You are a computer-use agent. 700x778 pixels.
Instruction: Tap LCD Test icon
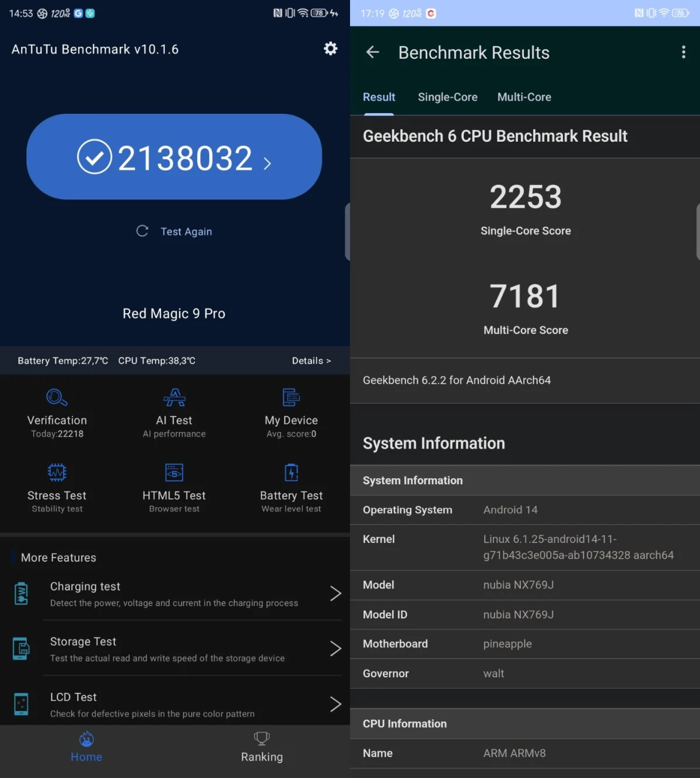point(21,704)
